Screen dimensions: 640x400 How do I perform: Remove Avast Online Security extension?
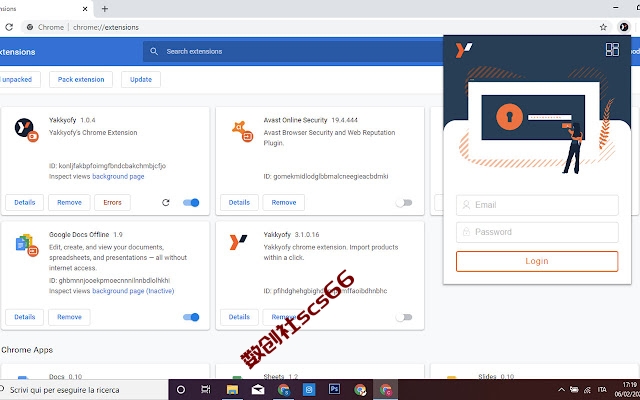click(284, 202)
